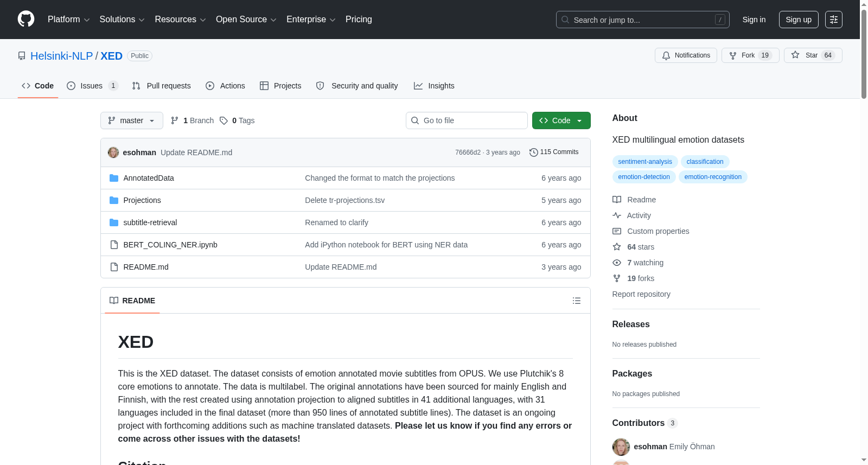Expand the Open Source menu
Viewport: 868px width, 465px height.
click(246, 20)
